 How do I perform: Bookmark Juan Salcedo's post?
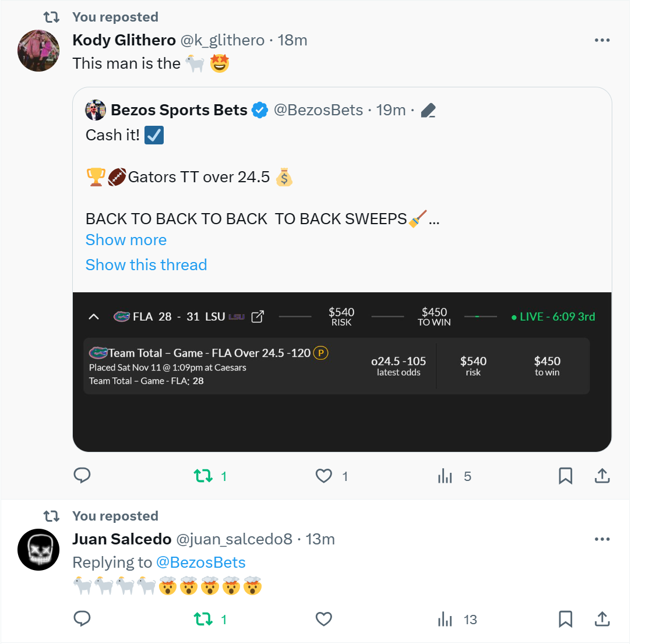[565, 619]
